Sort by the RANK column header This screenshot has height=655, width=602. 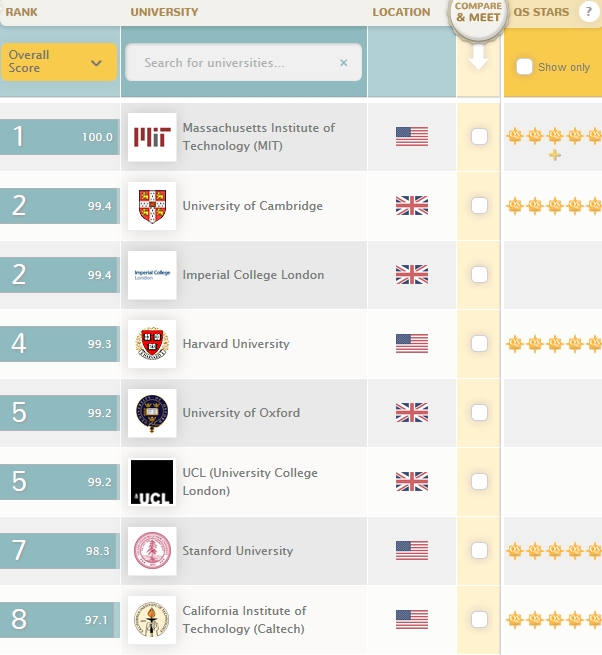[21, 12]
